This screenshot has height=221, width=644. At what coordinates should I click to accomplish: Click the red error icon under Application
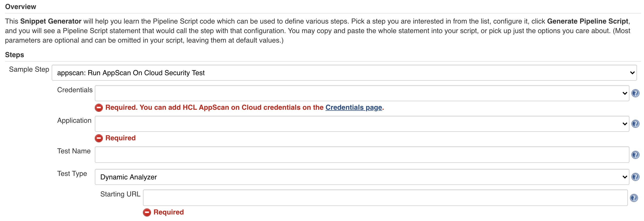click(x=99, y=138)
